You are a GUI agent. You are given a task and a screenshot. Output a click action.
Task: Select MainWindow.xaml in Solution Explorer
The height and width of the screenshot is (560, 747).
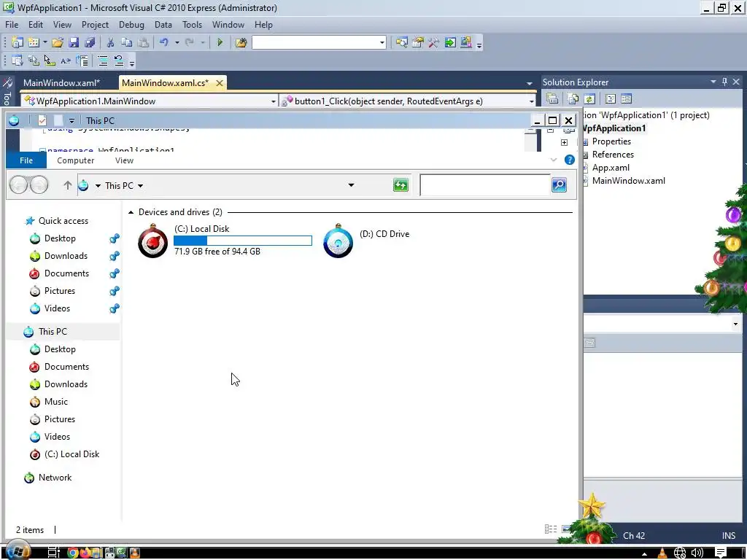[628, 181]
